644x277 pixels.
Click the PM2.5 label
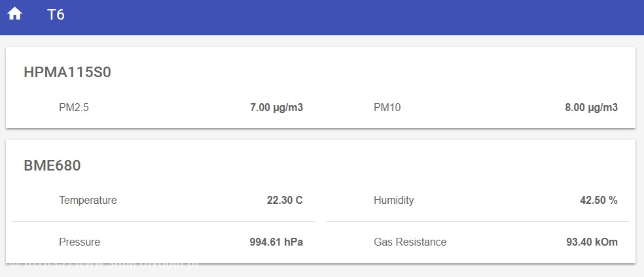(73, 108)
